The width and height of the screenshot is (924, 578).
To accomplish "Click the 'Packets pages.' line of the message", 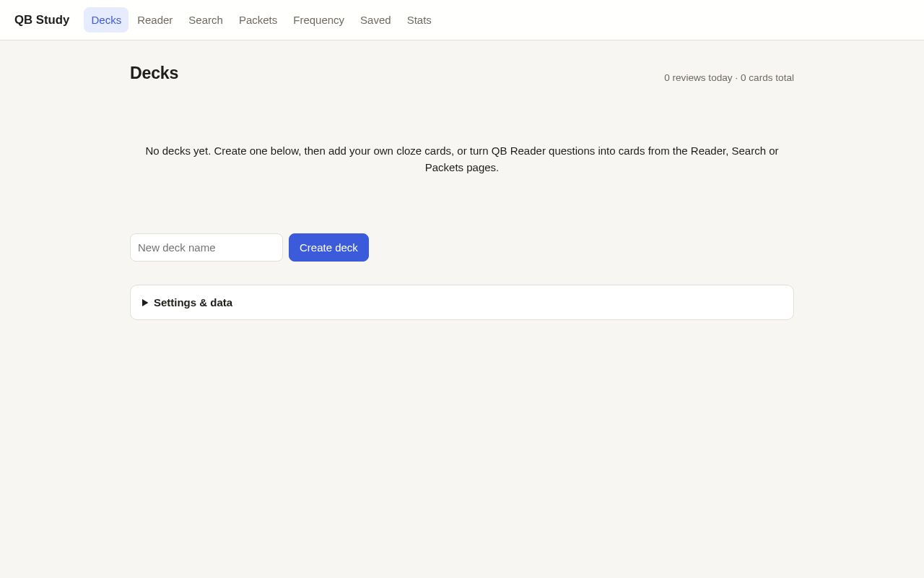I will [462, 168].
